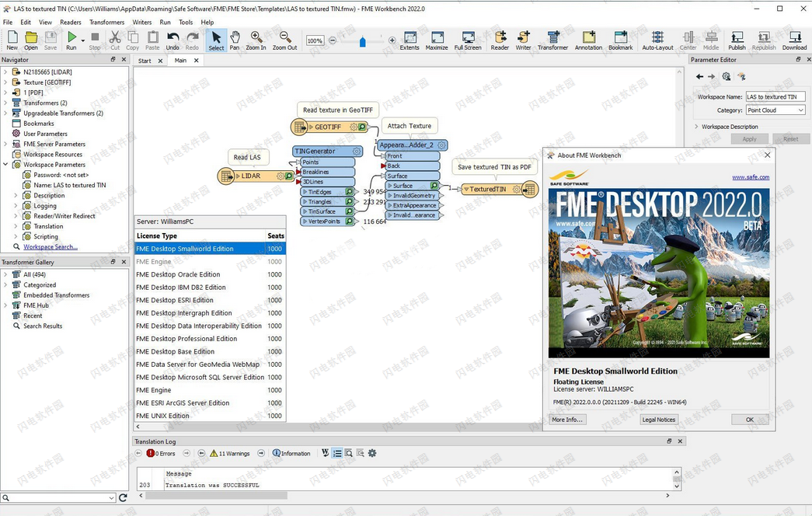
Task: Open the Readers menu
Action: [71, 23]
